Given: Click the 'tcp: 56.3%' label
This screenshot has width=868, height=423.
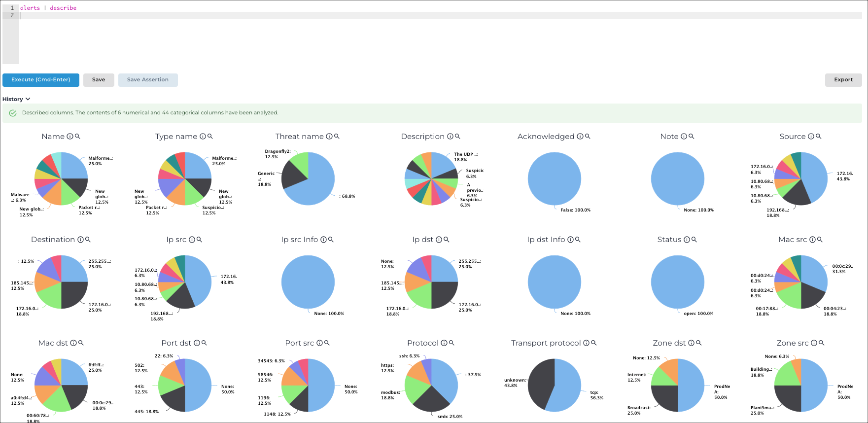Looking at the screenshot, I should pos(597,395).
